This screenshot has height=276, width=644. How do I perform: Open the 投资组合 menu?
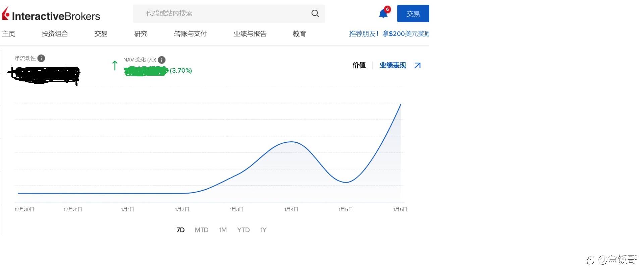click(55, 34)
